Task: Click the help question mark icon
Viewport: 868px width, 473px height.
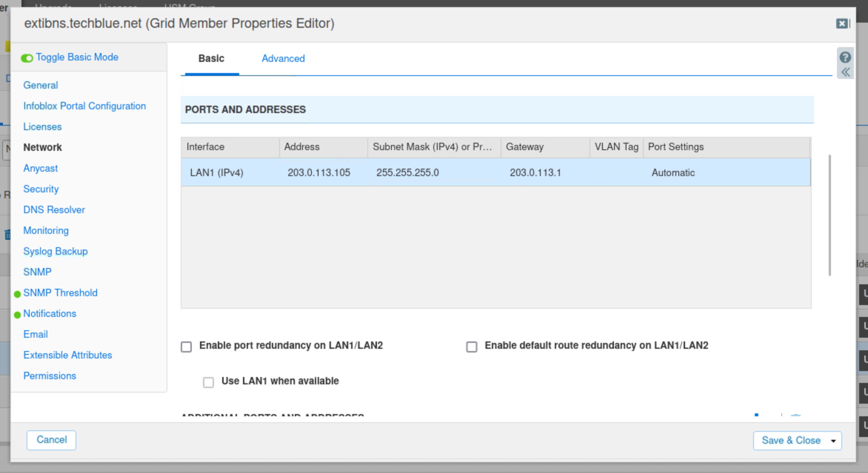Action: (x=845, y=57)
